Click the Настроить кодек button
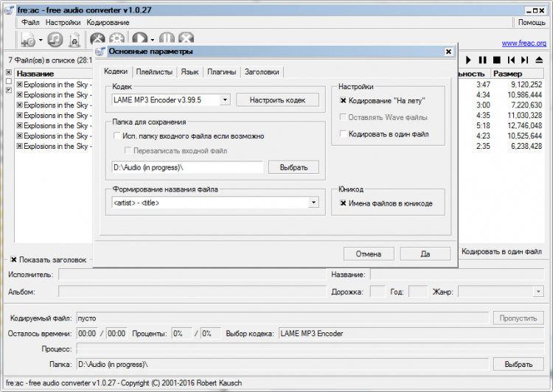The height and width of the screenshot is (392, 553). point(277,100)
